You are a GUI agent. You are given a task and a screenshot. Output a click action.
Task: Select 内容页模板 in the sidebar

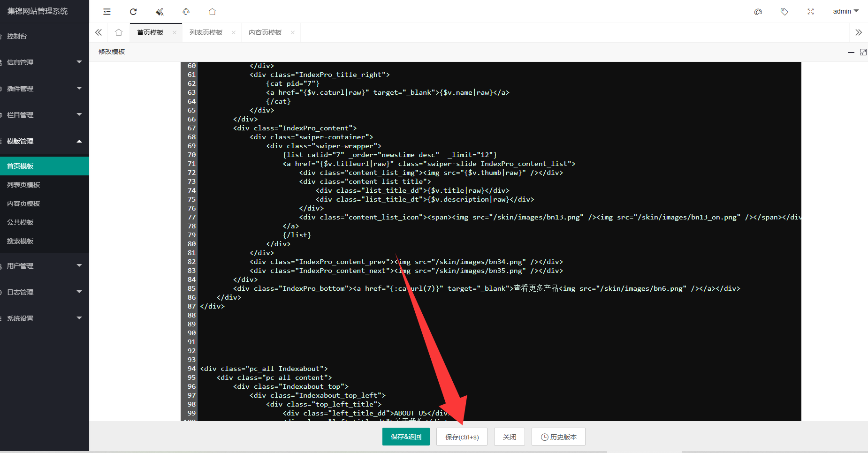pos(45,204)
